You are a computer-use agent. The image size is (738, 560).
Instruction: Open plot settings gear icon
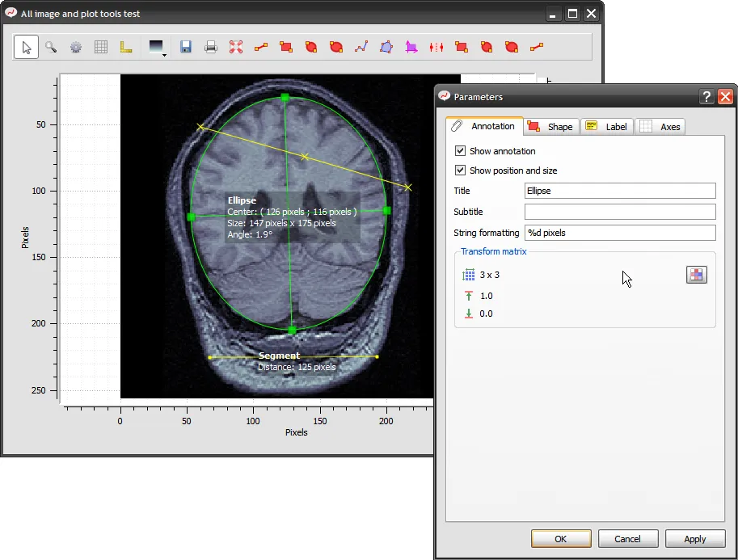coord(76,48)
